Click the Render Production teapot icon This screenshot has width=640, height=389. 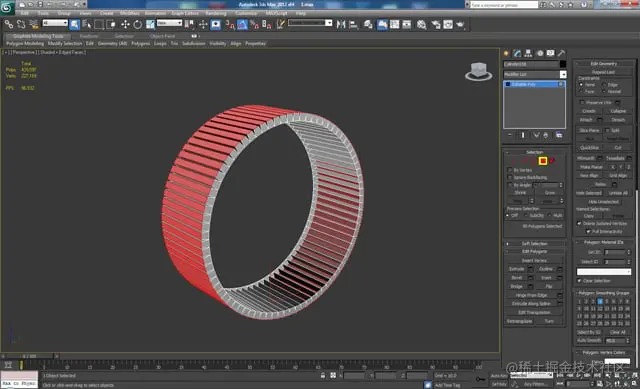[460, 24]
